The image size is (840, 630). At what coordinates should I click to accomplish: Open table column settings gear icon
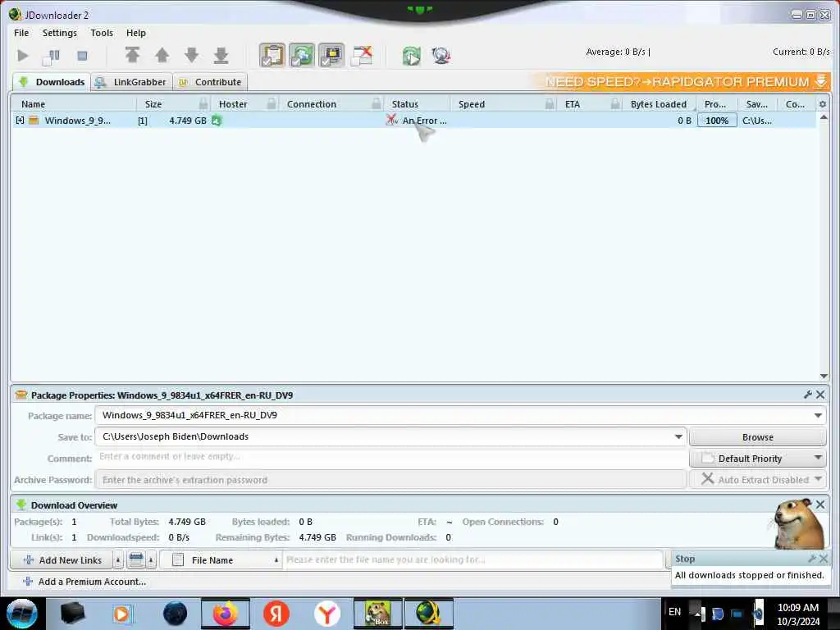click(x=822, y=104)
